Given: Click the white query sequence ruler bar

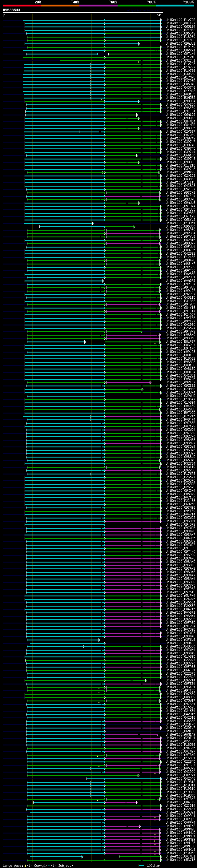Looking at the screenshot, I should pos(83,13).
